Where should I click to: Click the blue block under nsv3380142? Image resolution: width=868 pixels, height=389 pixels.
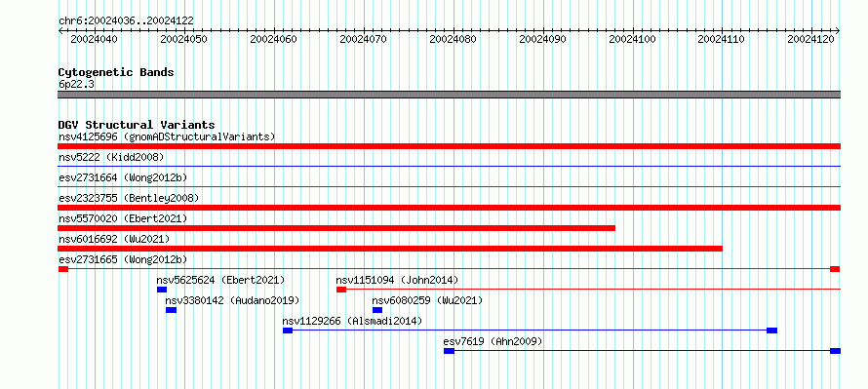coord(171,310)
